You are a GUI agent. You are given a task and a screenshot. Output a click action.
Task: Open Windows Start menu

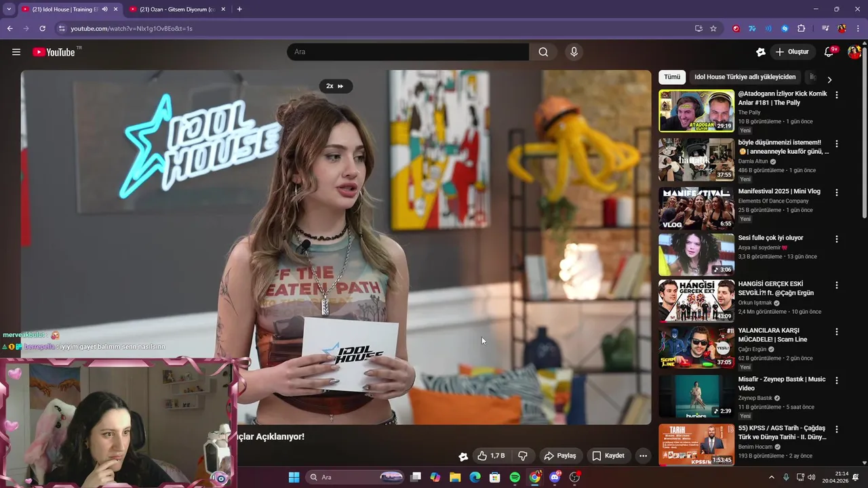(x=294, y=477)
